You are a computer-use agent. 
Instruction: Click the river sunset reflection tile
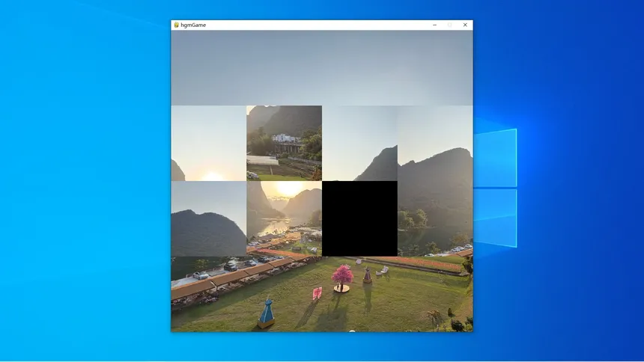(x=285, y=218)
